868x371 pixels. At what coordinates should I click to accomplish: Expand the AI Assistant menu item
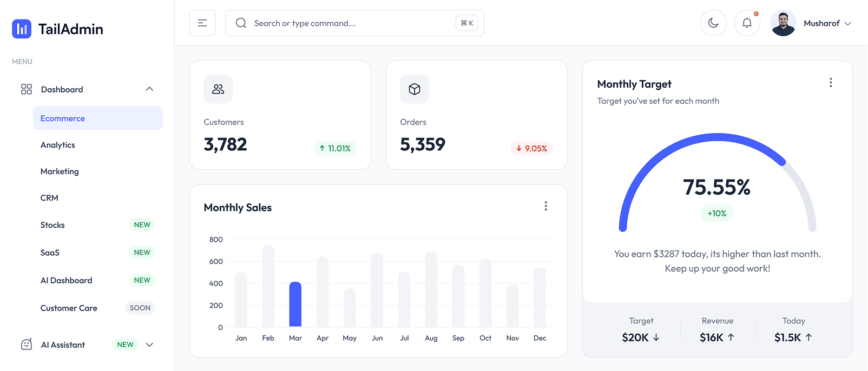(x=149, y=345)
